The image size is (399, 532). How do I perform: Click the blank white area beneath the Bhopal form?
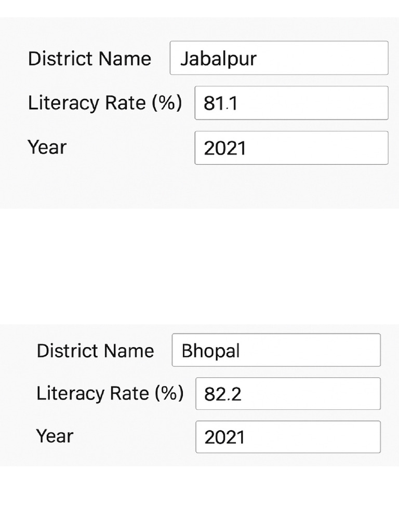click(199, 499)
